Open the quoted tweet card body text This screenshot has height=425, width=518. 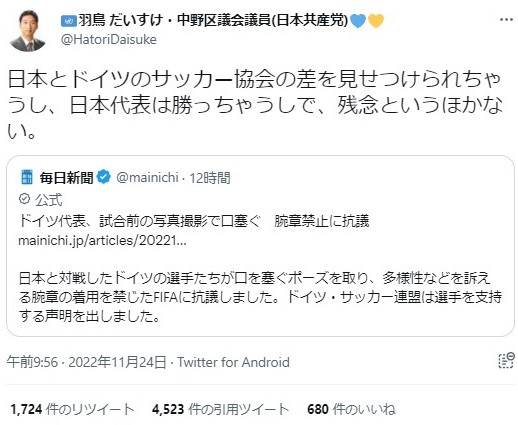click(x=260, y=297)
